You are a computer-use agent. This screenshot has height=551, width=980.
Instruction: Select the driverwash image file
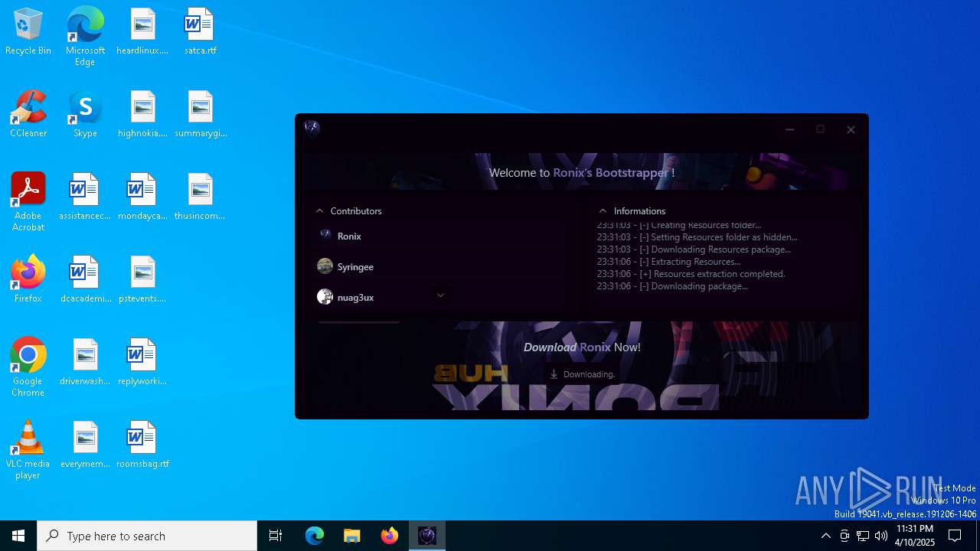[85, 363]
